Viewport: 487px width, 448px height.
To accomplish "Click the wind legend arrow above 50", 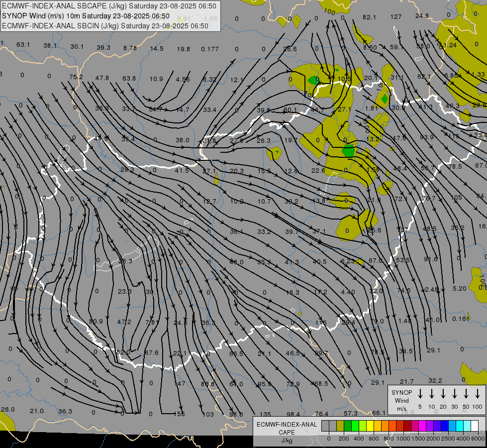I will [x=466, y=394].
